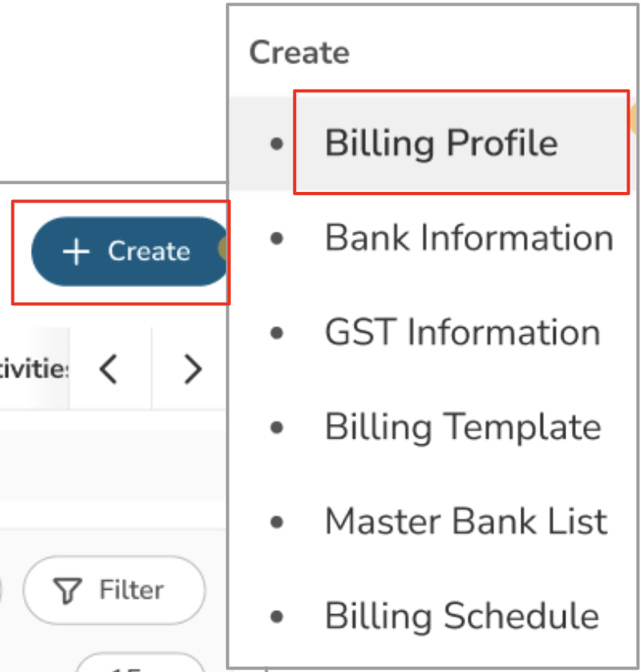Open Master Bank List from the menu

point(465,522)
